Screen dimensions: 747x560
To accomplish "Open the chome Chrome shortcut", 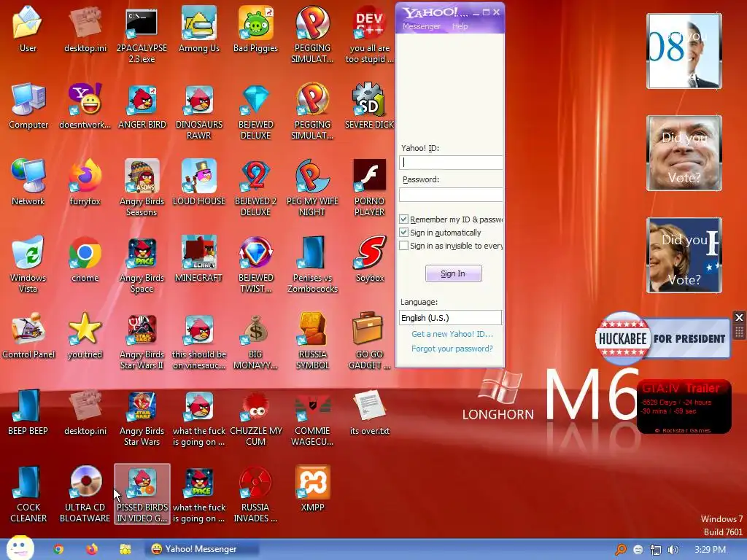I will pos(85,259).
